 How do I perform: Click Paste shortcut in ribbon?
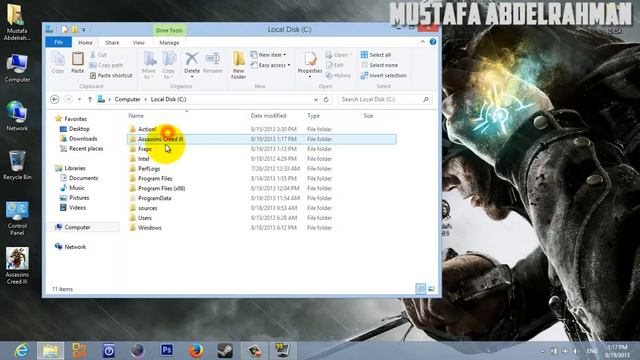111,76
